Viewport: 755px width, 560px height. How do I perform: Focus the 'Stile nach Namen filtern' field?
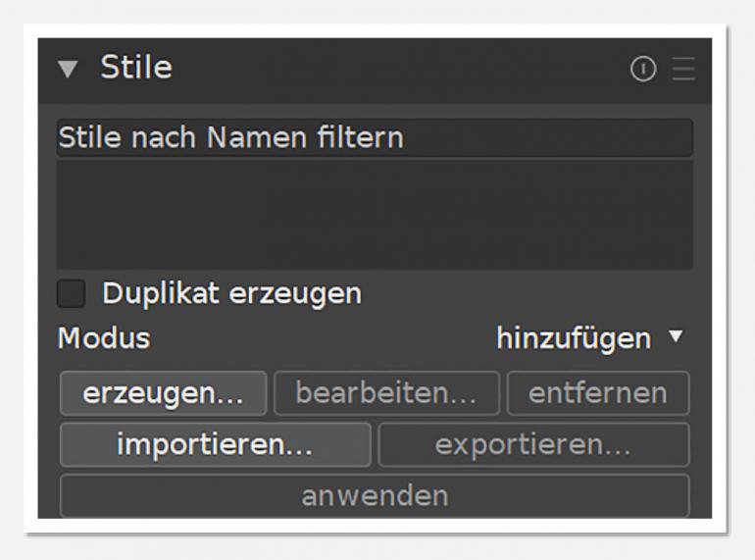tap(374, 137)
